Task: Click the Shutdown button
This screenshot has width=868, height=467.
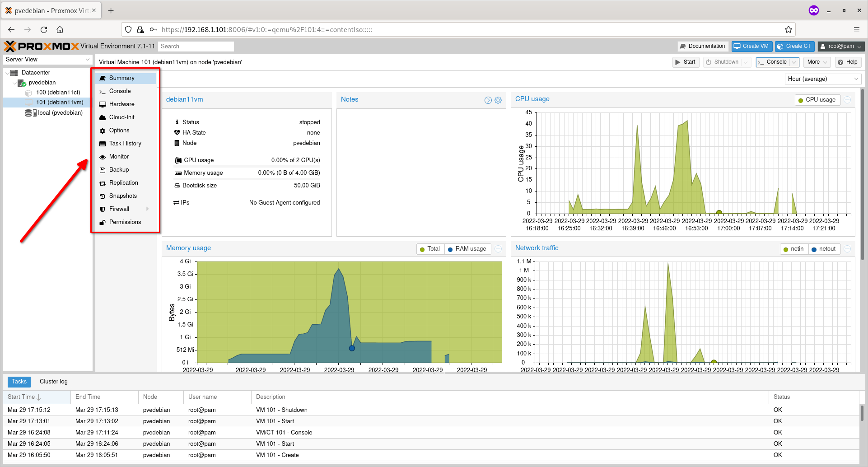Action: click(722, 62)
